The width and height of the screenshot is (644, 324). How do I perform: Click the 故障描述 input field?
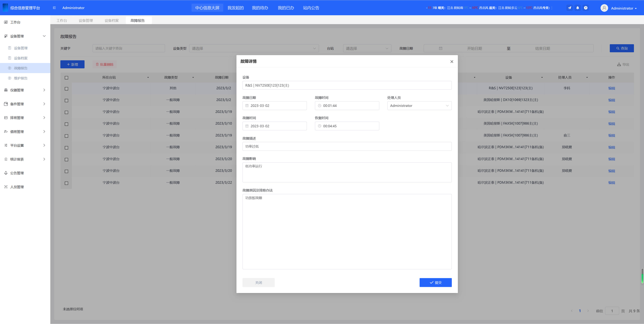pyautogui.click(x=347, y=146)
